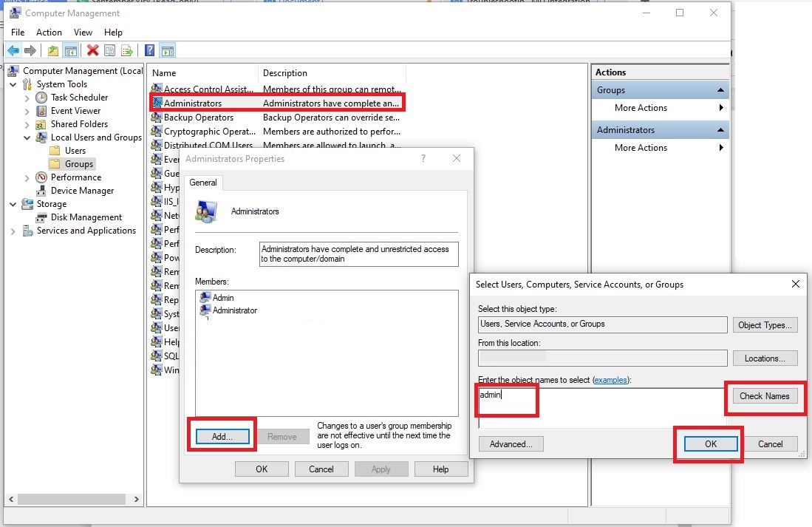Click the Properties toolbar icon
Screen dimensions: 812x527
coord(109,50)
